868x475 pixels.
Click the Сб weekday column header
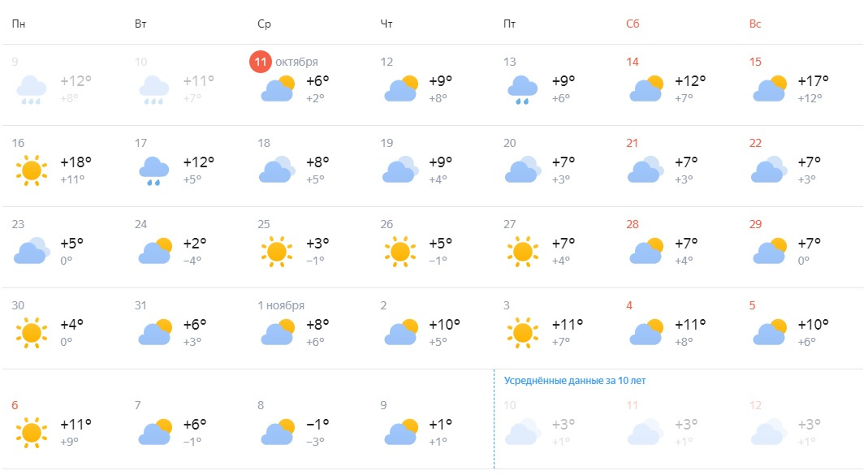tap(633, 24)
